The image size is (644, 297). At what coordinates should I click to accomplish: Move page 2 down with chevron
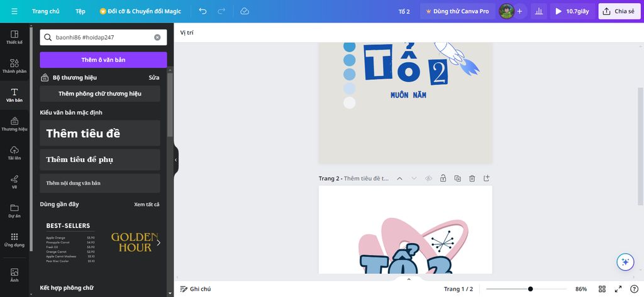click(x=414, y=178)
